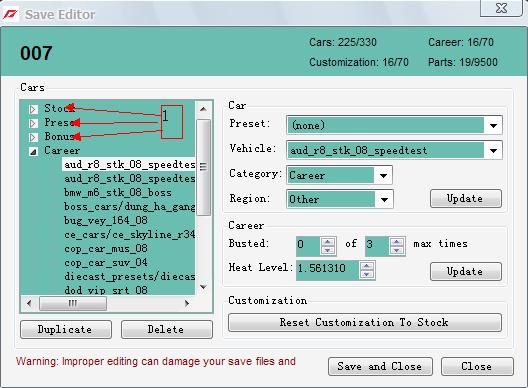The width and height of the screenshot is (528, 388).
Task: Collapse the Career tree node
Action: (x=33, y=152)
